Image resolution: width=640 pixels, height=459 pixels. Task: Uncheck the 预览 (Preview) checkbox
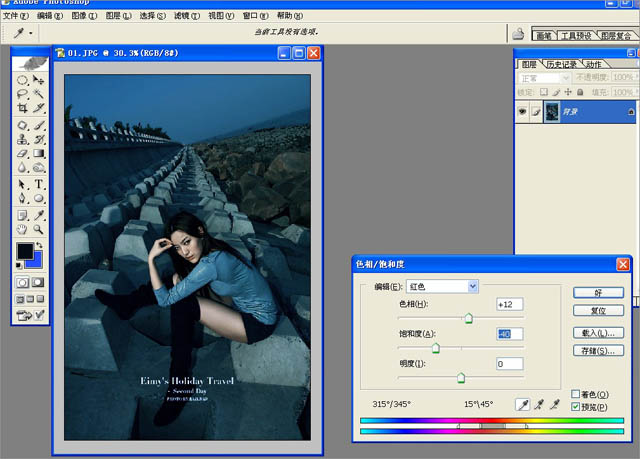pyautogui.click(x=576, y=407)
